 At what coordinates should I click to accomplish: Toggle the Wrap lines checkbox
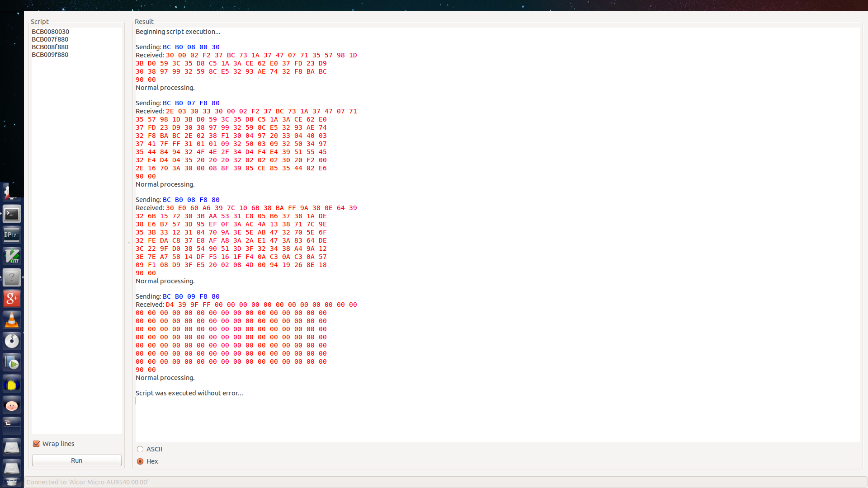[x=37, y=444]
